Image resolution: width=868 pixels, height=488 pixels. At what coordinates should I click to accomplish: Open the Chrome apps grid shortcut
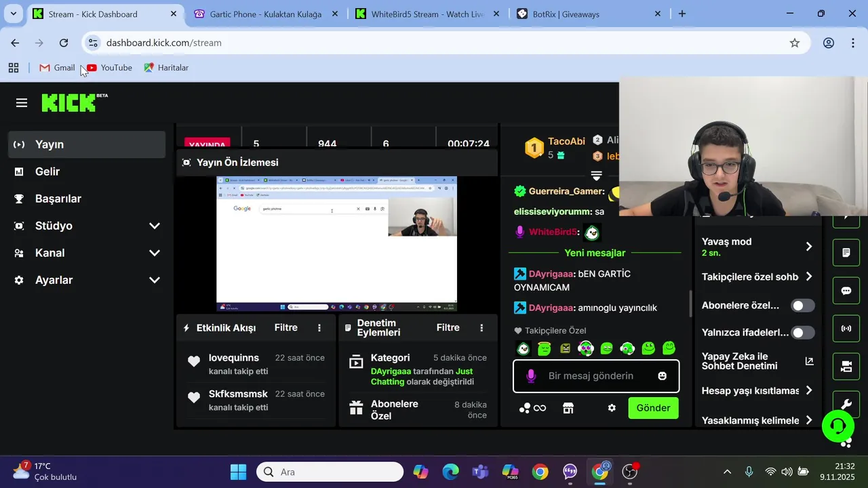[14, 68]
